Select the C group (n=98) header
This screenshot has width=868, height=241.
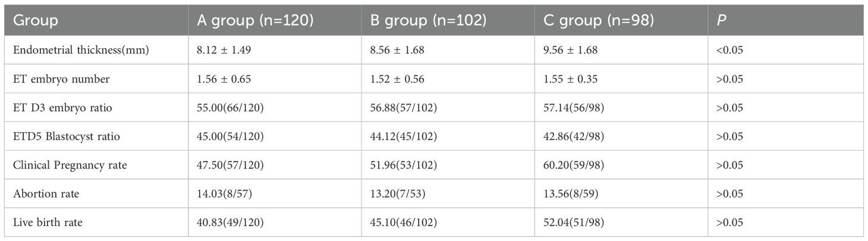click(x=599, y=21)
